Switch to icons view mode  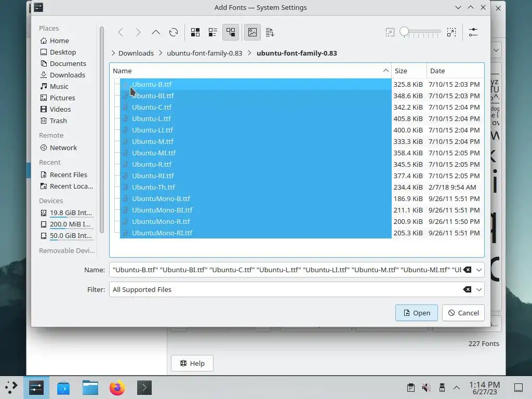point(195,32)
